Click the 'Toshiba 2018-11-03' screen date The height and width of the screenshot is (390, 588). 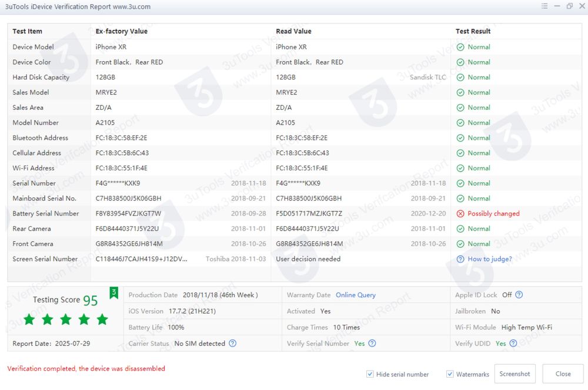236,259
